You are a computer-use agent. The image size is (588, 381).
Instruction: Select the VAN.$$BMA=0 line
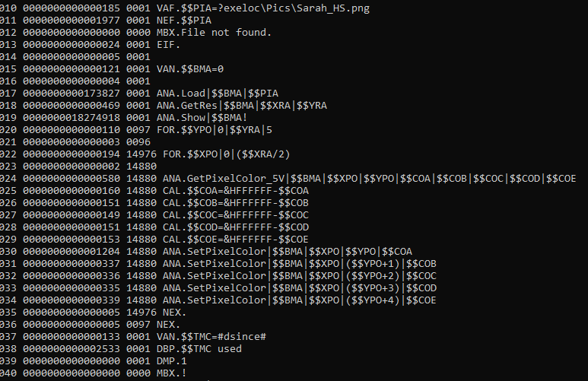click(190, 68)
